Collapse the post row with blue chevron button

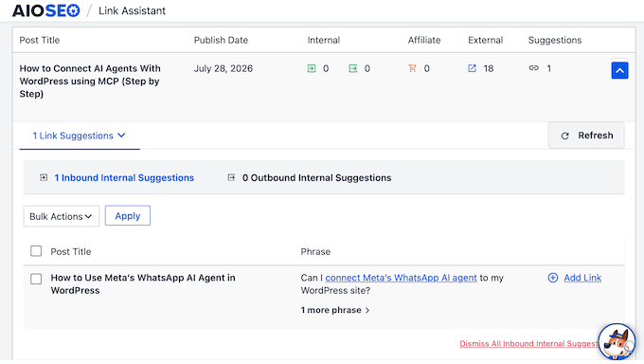coord(619,70)
